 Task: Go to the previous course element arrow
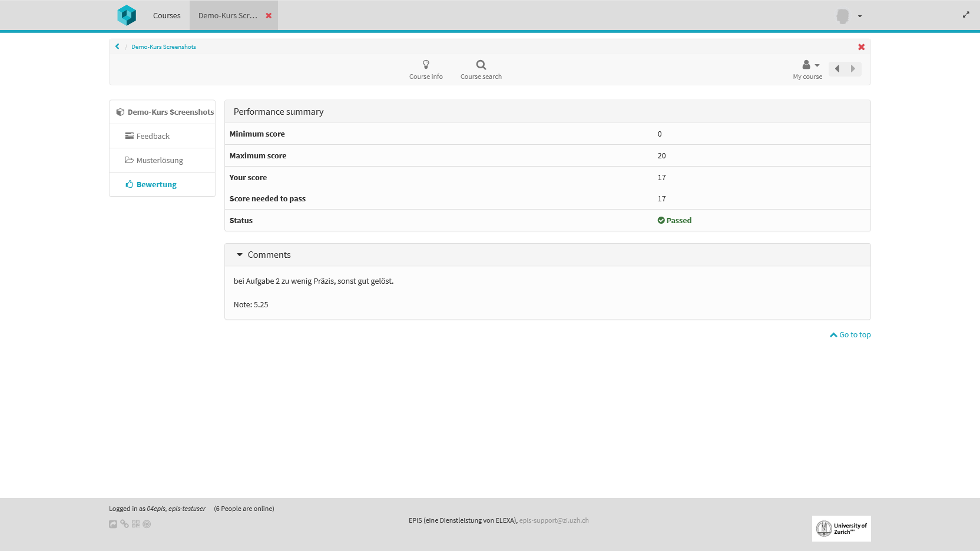click(837, 69)
